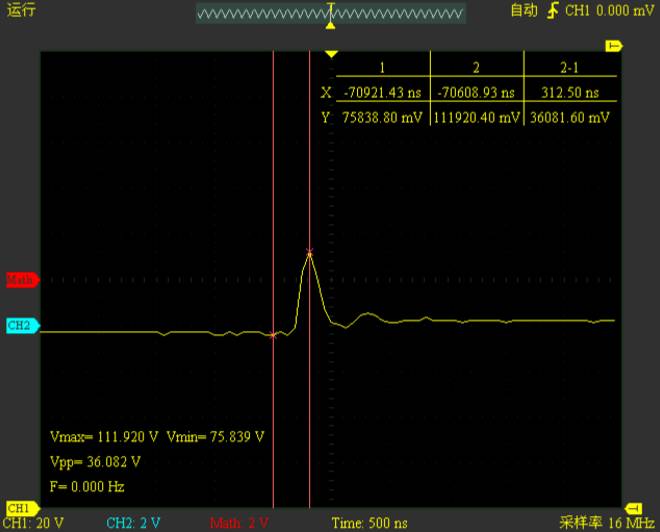This screenshot has height=532, width=660.
Task: Select the red Math channel marker
Action: [x=20, y=280]
